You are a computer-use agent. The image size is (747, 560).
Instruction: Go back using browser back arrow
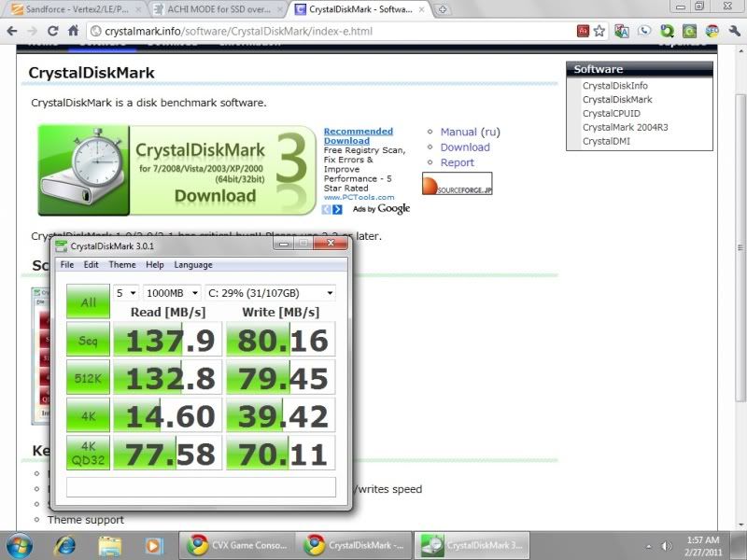[x=12, y=31]
